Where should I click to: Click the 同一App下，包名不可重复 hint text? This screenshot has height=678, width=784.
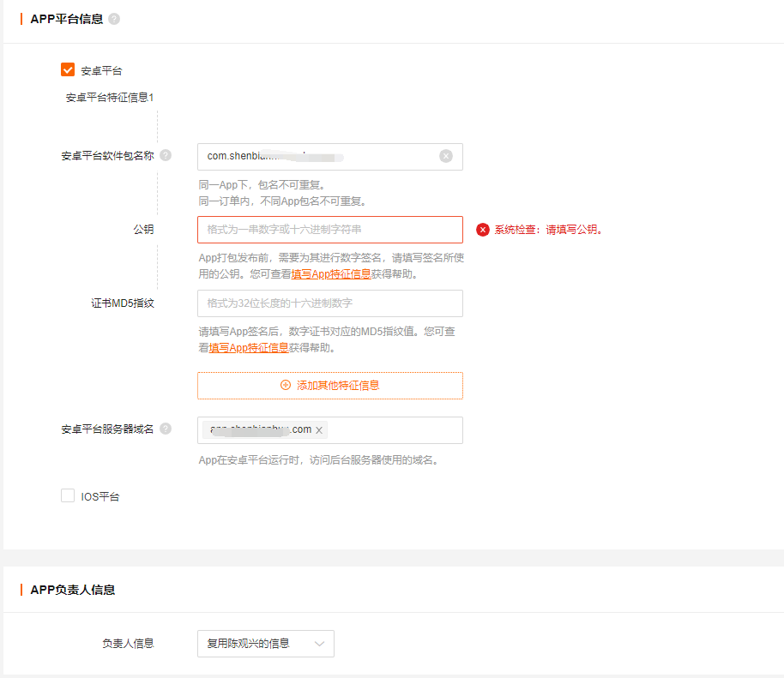[x=263, y=185]
